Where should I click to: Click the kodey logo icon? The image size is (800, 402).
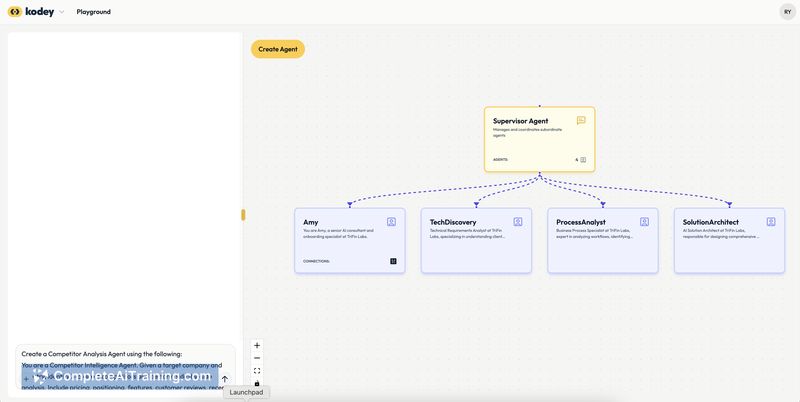[14, 12]
